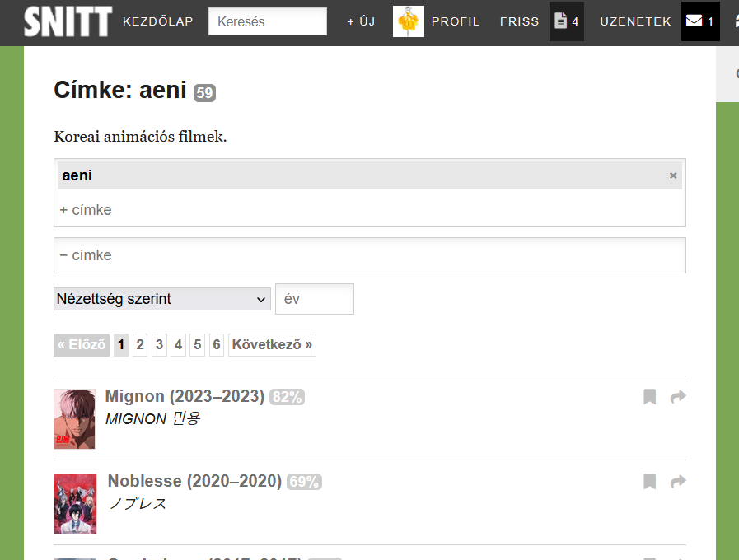Bookmark the Noblesse entry
This screenshot has width=739, height=560.
(649, 482)
